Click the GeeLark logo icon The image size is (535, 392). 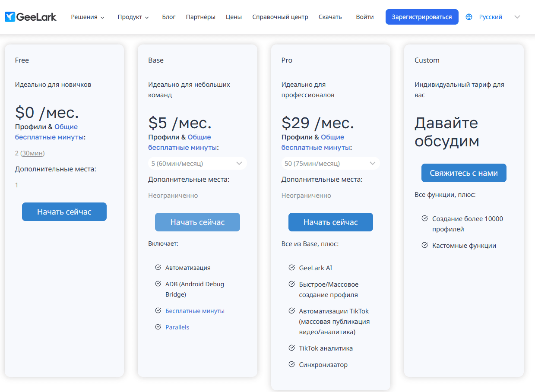click(10, 17)
